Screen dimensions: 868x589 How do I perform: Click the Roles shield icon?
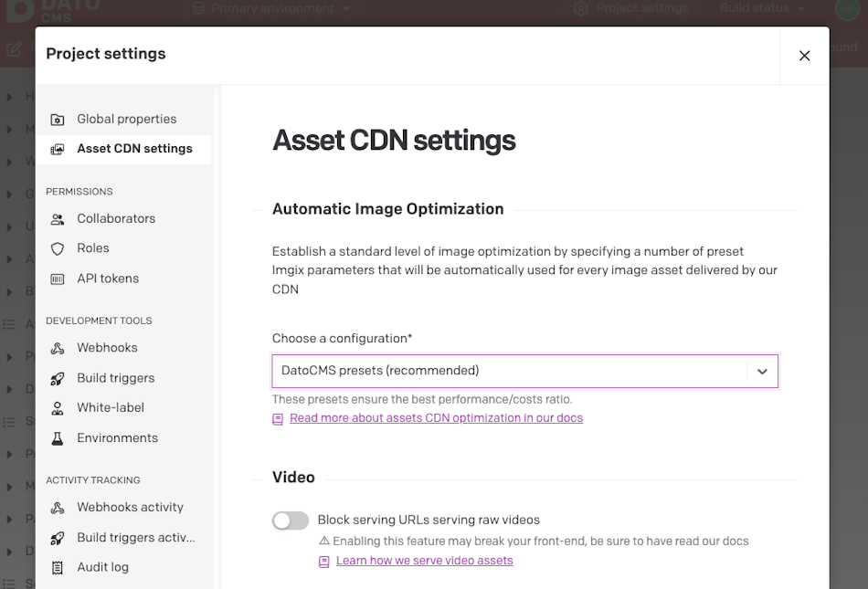[x=57, y=247]
